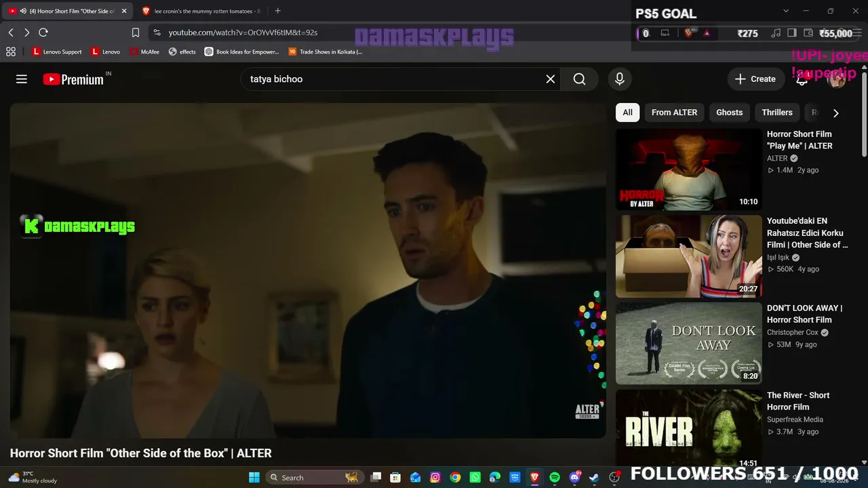Toggle the browser sidebar panel icon
868x488 pixels.
[x=792, y=33]
